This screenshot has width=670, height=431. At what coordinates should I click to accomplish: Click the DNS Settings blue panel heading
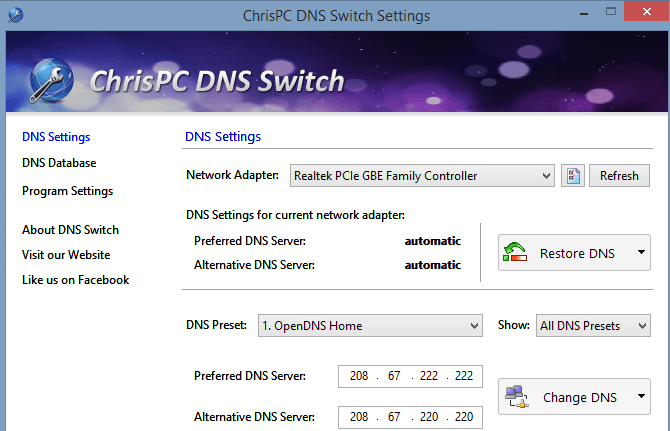223,137
